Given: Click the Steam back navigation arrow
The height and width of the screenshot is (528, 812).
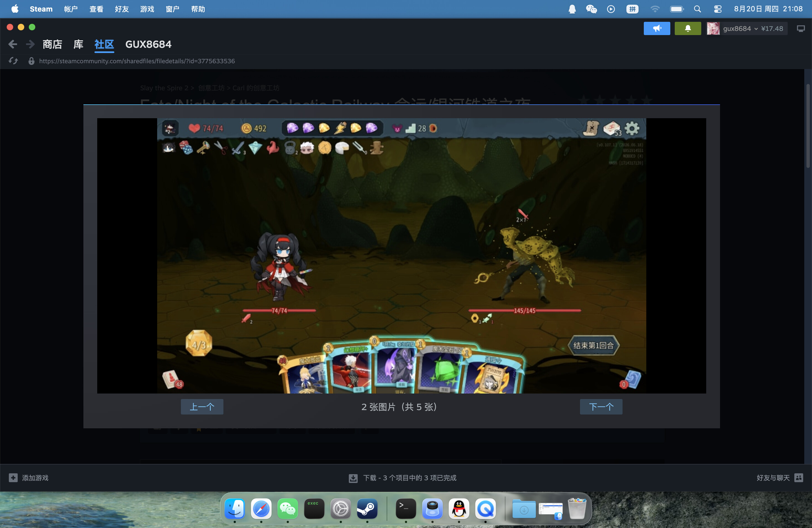Looking at the screenshot, I should [x=13, y=44].
